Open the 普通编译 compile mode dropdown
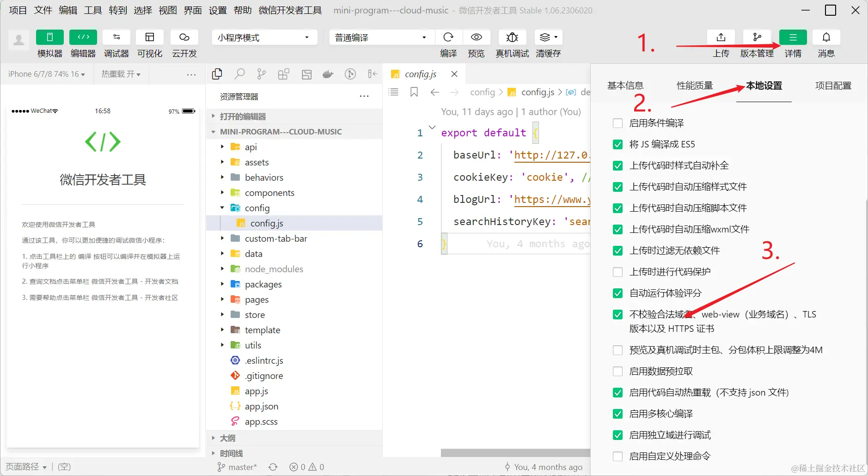 click(382, 37)
